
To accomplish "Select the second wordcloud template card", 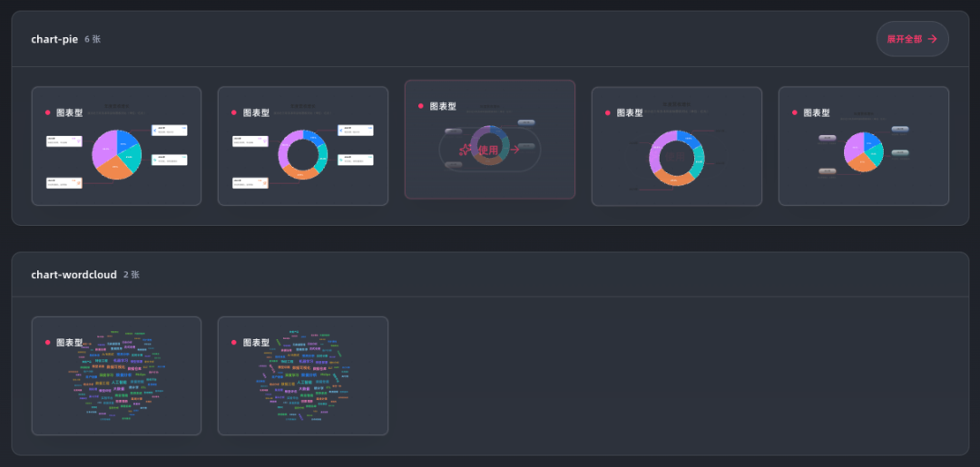I will (x=303, y=375).
